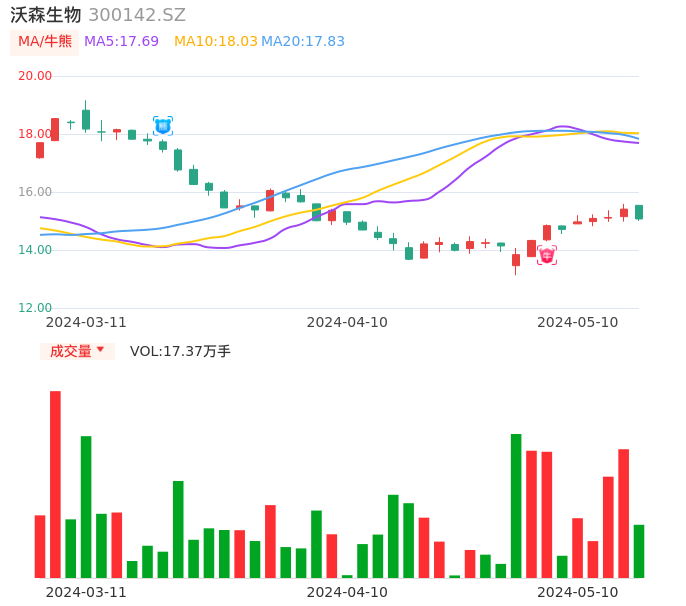Toggle the MA5 line legend
The height and width of the screenshot is (606, 686).
click(121, 42)
